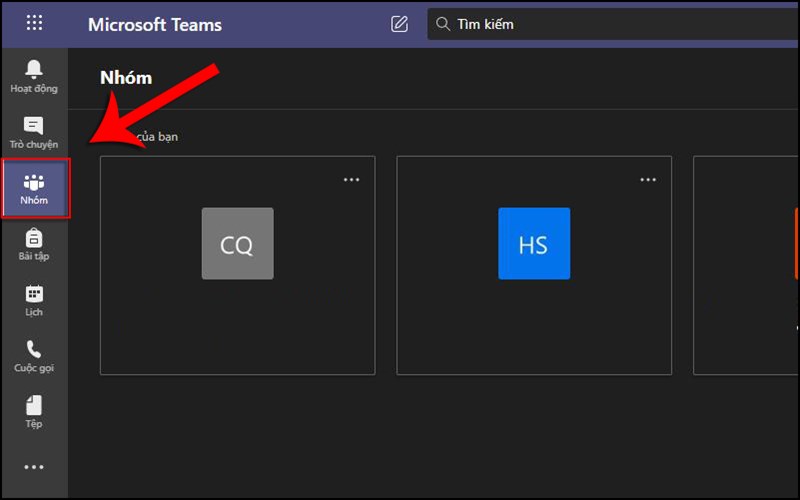Open Hoạt động activity feed
The height and width of the screenshot is (500, 800).
click(34, 76)
